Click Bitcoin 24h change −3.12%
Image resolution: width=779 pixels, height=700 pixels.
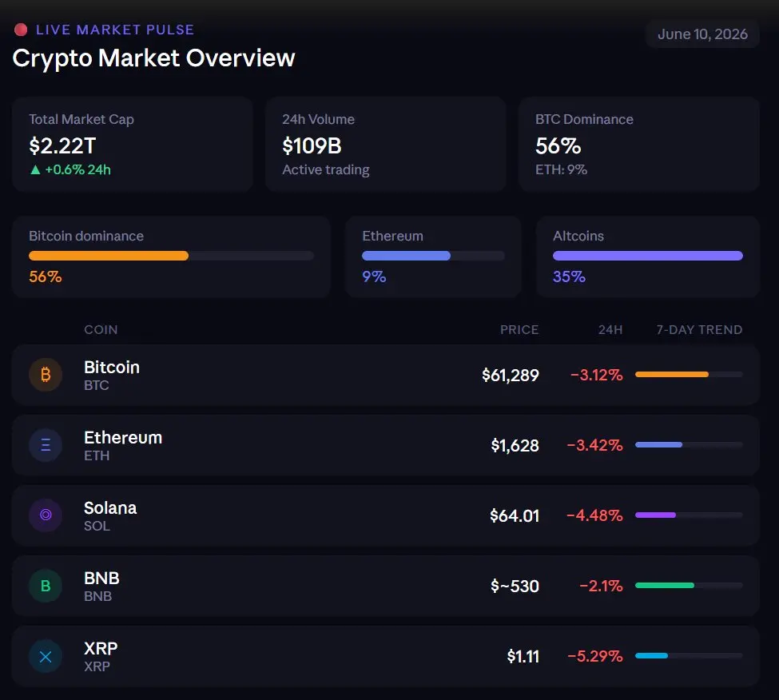[596, 375]
